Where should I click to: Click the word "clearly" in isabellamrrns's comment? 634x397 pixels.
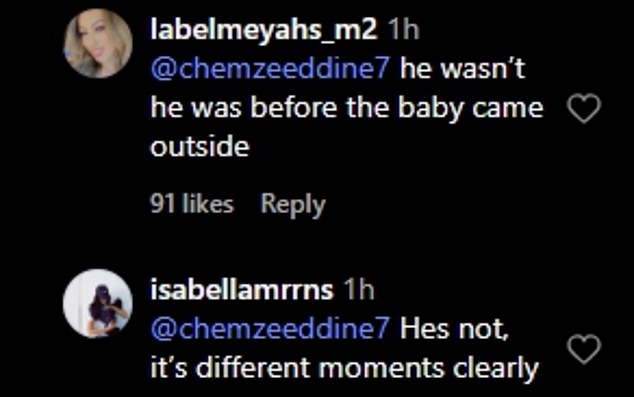click(x=495, y=369)
